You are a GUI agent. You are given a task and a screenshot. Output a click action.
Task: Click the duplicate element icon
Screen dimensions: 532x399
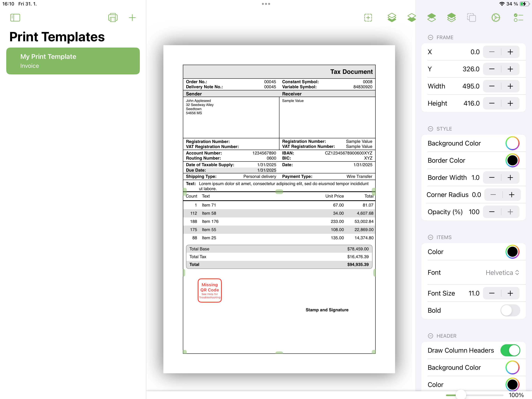471,18
